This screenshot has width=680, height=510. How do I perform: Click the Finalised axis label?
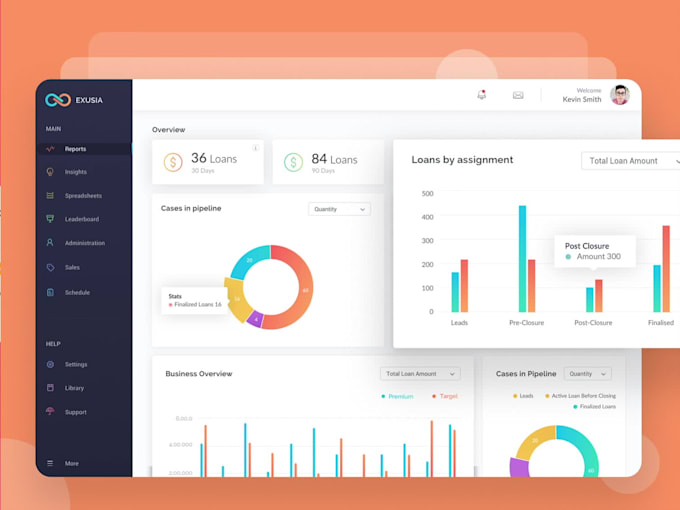coord(661,323)
